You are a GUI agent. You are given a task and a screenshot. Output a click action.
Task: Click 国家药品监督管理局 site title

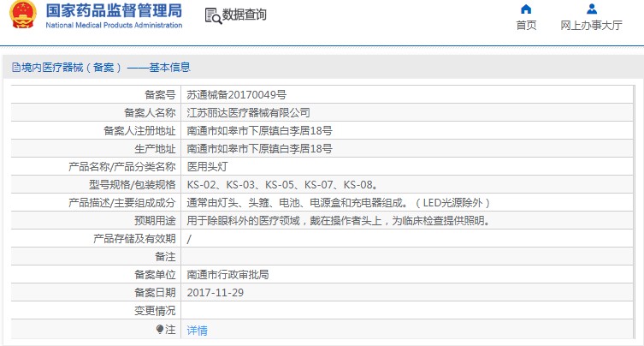[x=113, y=10]
